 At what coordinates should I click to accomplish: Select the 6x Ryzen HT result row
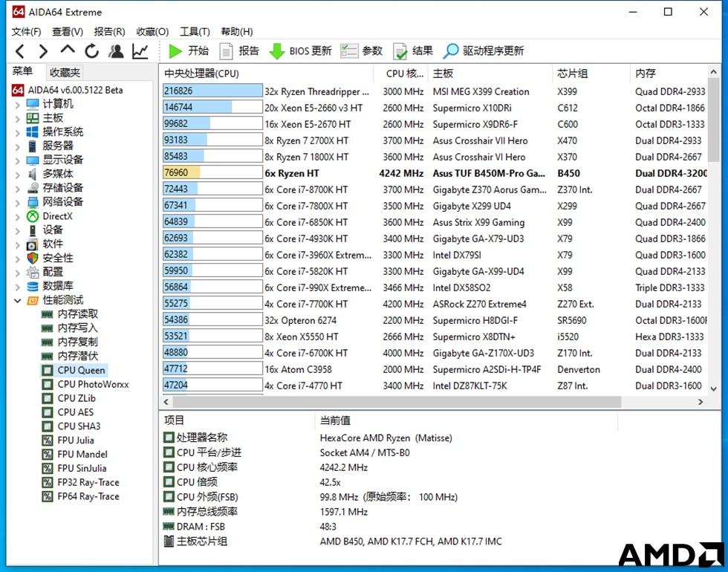pyautogui.click(x=435, y=173)
